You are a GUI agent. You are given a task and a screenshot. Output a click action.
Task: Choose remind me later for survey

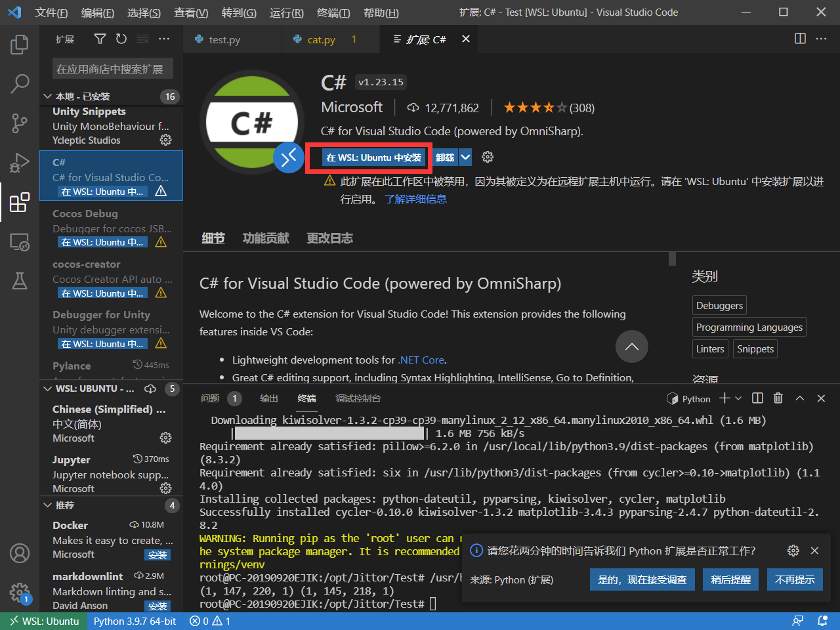[x=730, y=579]
